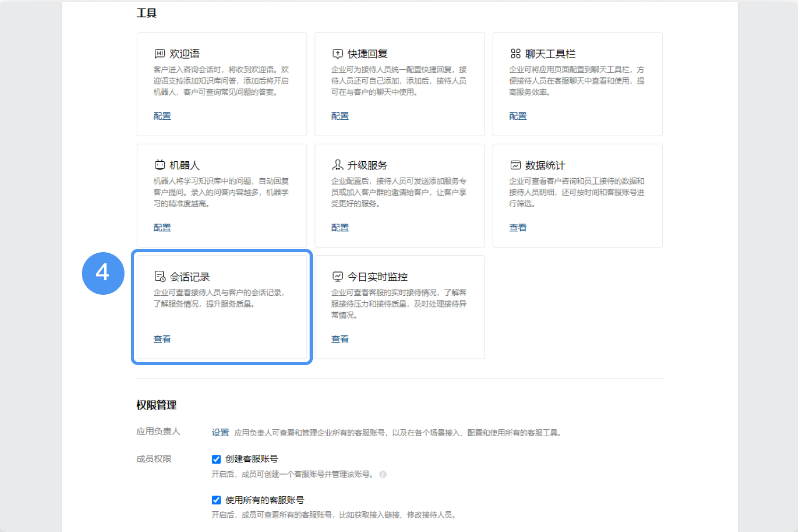The height and width of the screenshot is (532, 798).
Task: Click the 欢迎语 greeting icon
Action: click(160, 54)
